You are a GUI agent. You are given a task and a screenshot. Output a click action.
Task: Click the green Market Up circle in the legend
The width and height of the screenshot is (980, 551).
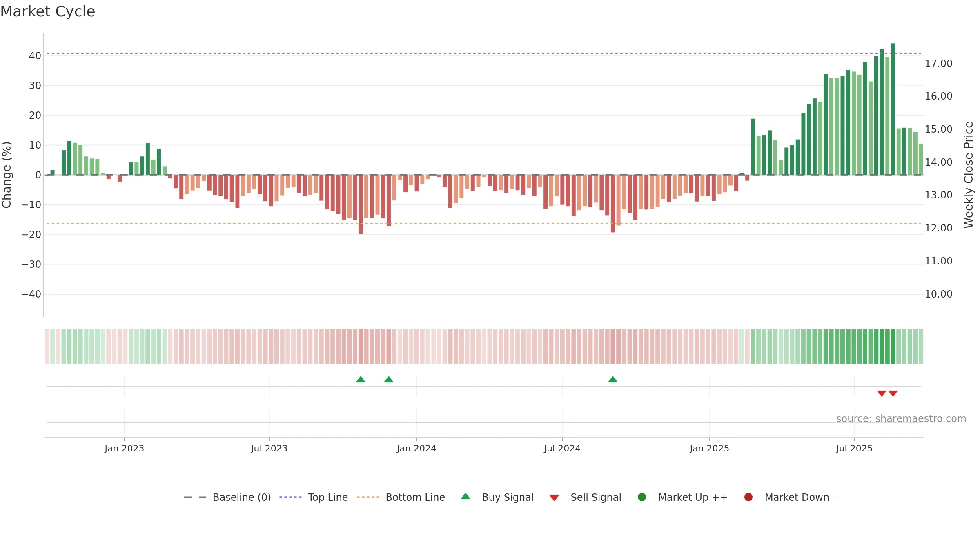(x=642, y=497)
